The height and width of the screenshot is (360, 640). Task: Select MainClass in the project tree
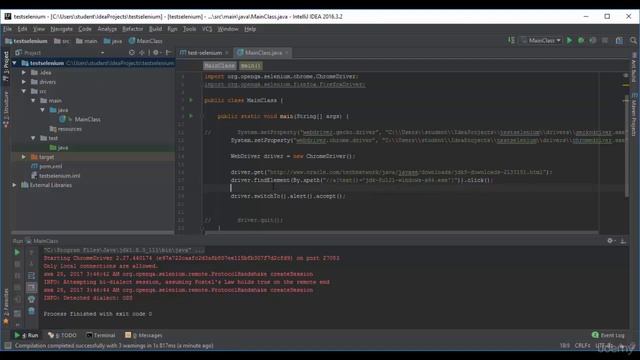[87, 119]
